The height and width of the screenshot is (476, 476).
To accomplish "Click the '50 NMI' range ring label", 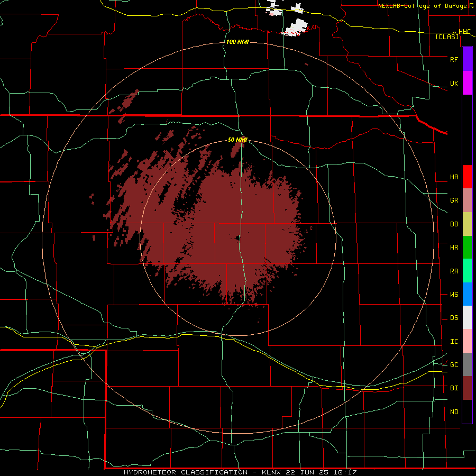I will pos(237,140).
